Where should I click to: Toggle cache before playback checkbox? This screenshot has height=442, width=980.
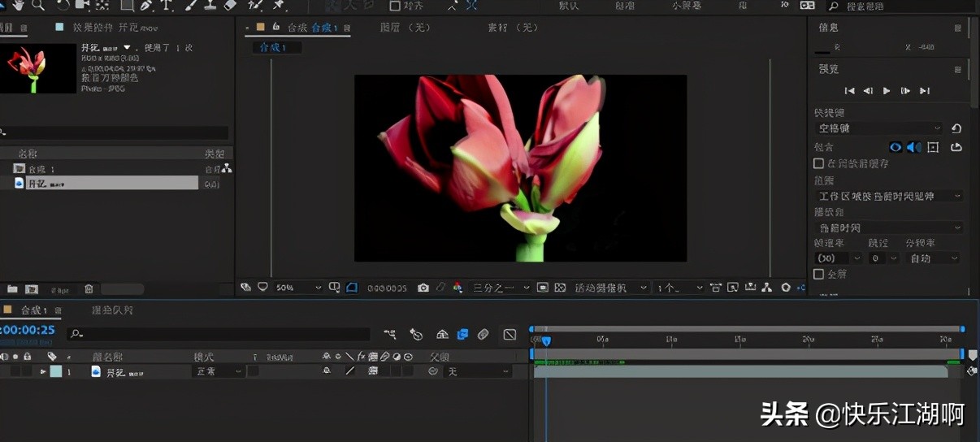(x=819, y=163)
